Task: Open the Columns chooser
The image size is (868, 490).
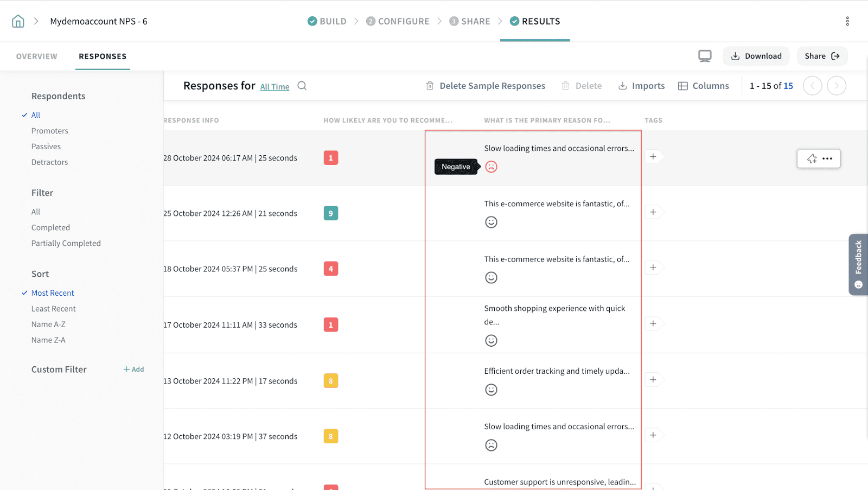Action: click(704, 86)
